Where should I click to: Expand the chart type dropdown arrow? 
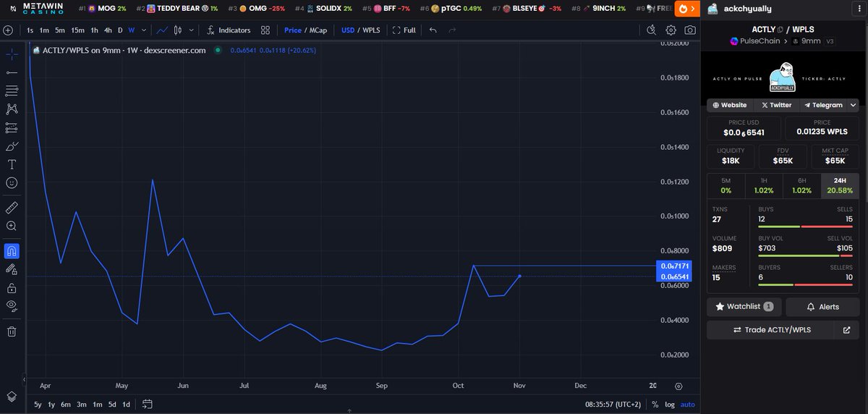[192, 30]
